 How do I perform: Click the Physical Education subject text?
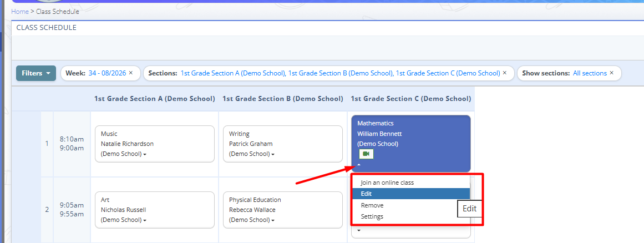coord(255,200)
